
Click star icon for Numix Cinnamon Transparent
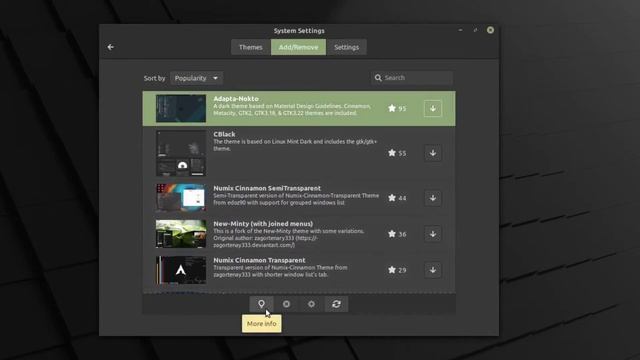click(392, 269)
